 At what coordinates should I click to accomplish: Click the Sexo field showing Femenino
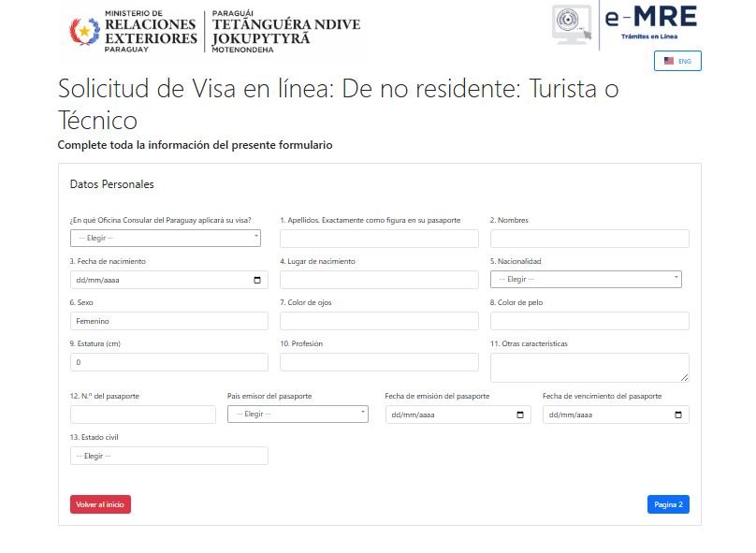pyautogui.click(x=168, y=321)
